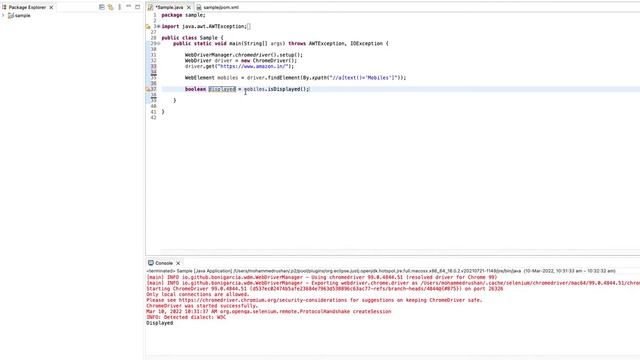Collapse the main method fold on line 29
The image size is (640, 360).
pos(159,43)
